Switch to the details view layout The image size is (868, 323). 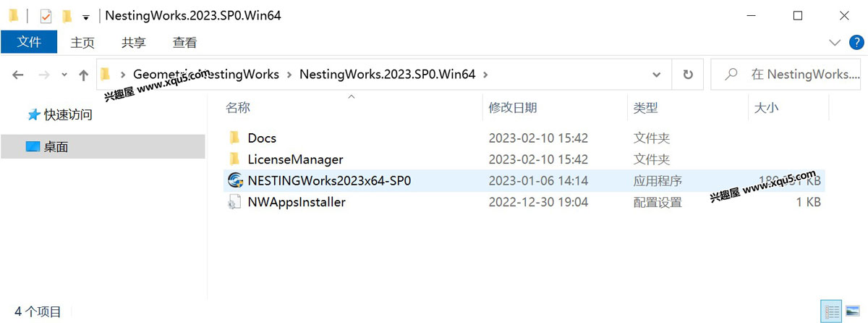coord(831,311)
